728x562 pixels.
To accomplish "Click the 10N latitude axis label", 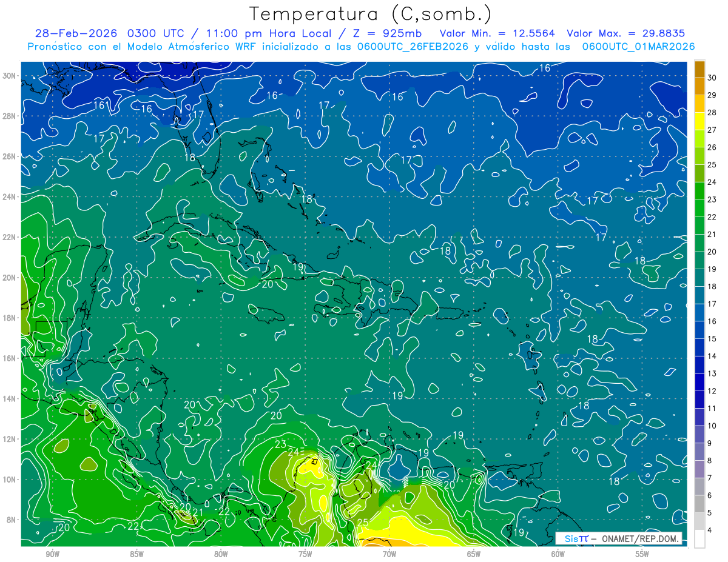I will [x=10, y=480].
